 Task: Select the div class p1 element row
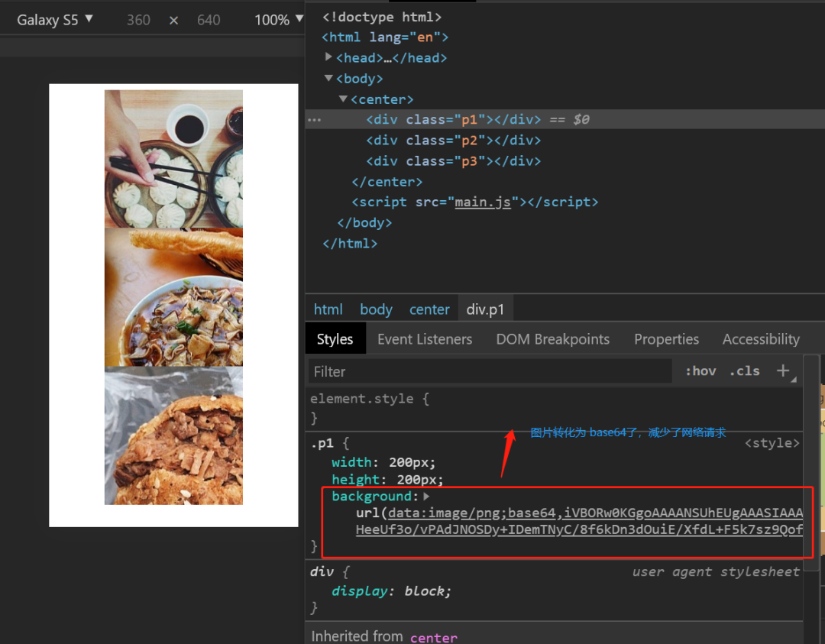[565, 119]
